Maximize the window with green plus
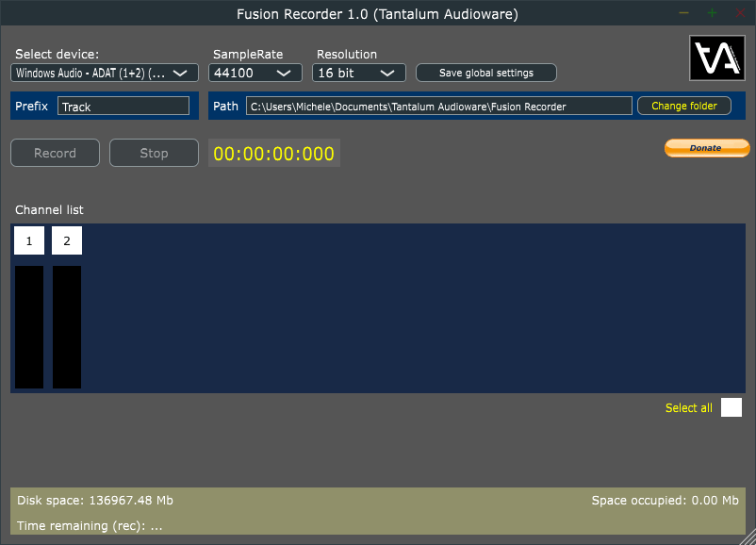This screenshot has height=545, width=756. point(712,13)
